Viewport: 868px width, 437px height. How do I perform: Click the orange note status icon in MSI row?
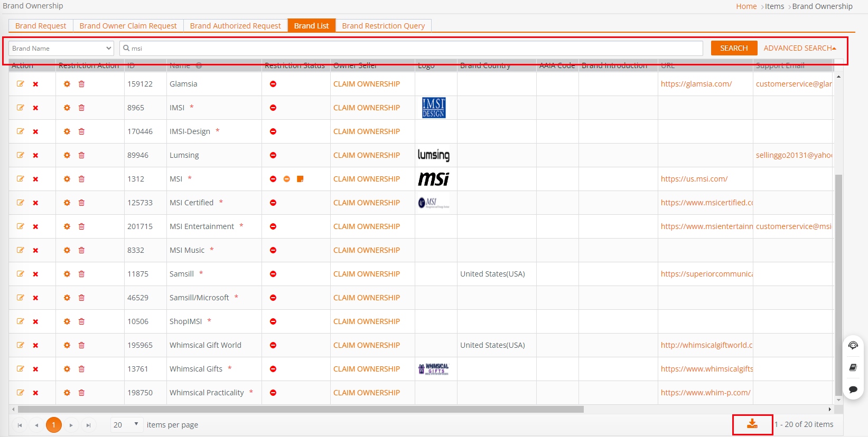[300, 179]
